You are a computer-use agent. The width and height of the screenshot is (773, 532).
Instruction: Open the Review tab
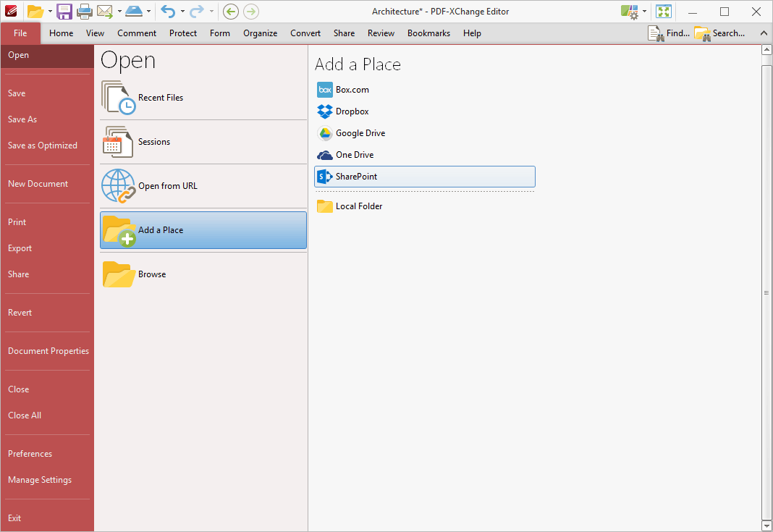point(381,33)
